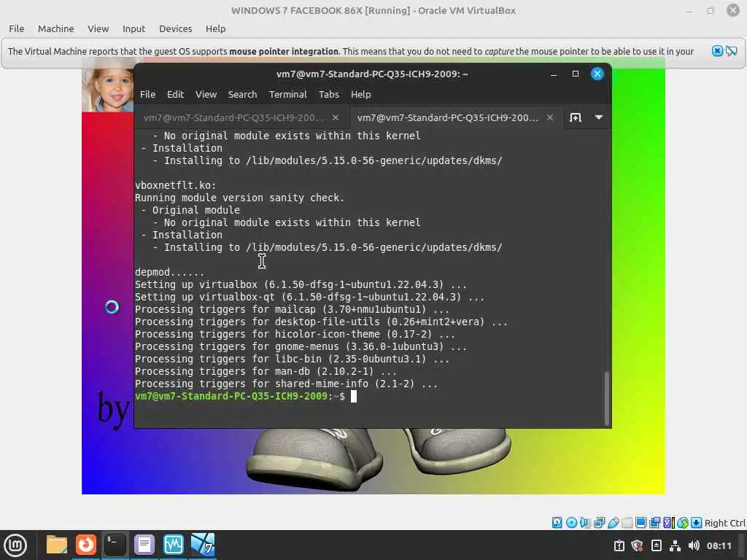
Task: Open the terminal File menu
Action: click(x=147, y=94)
